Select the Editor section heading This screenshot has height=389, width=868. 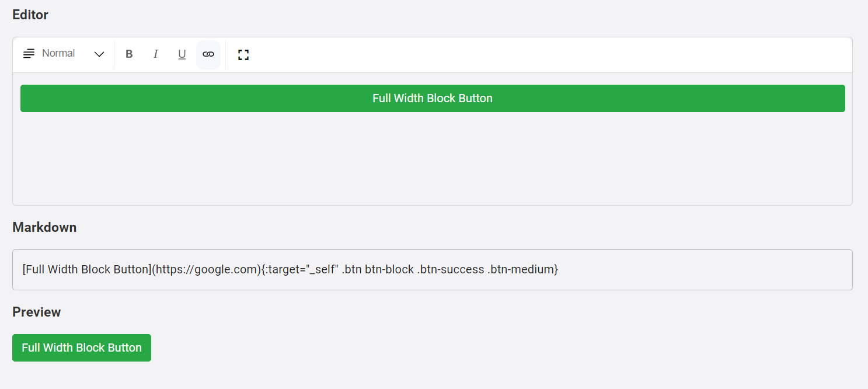(x=30, y=14)
